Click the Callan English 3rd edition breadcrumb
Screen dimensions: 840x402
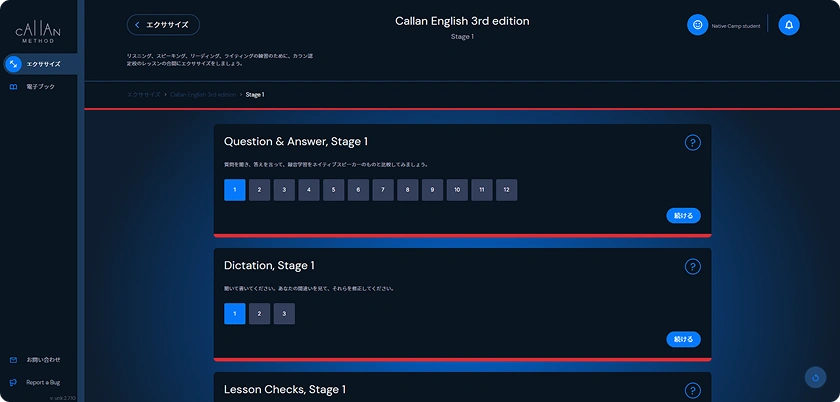[x=204, y=95]
